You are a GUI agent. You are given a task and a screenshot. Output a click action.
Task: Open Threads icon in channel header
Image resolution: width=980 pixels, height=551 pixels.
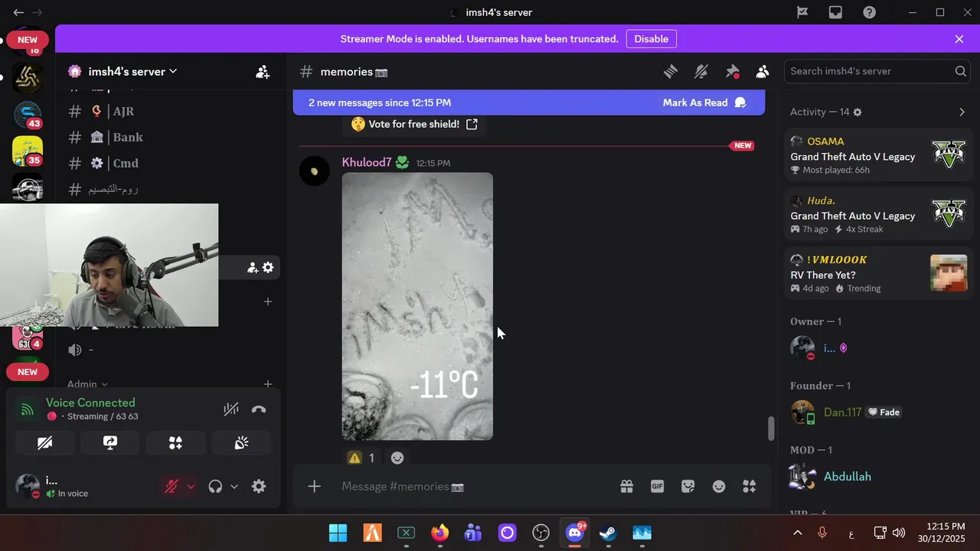point(671,71)
